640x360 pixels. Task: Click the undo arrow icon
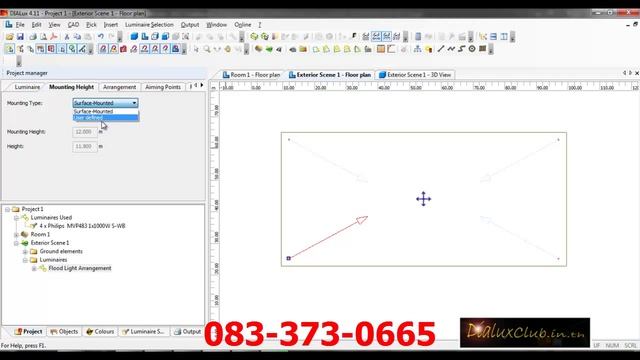click(x=101, y=37)
